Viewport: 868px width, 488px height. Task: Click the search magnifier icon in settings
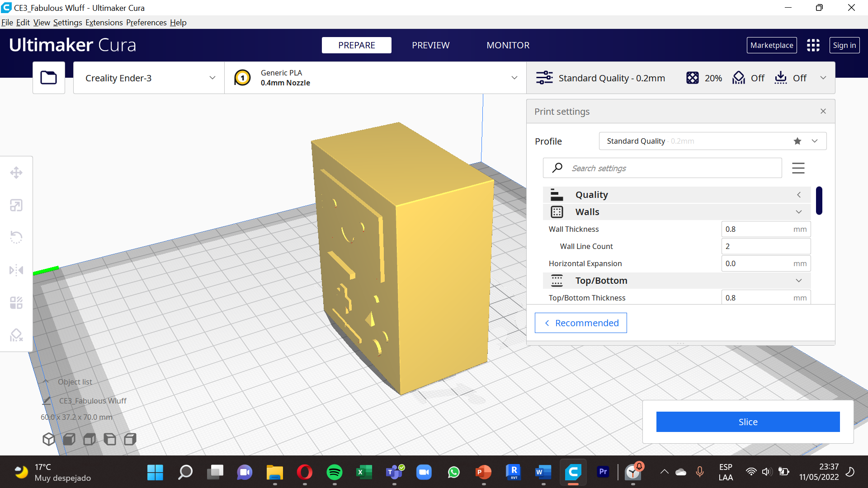[557, 168]
